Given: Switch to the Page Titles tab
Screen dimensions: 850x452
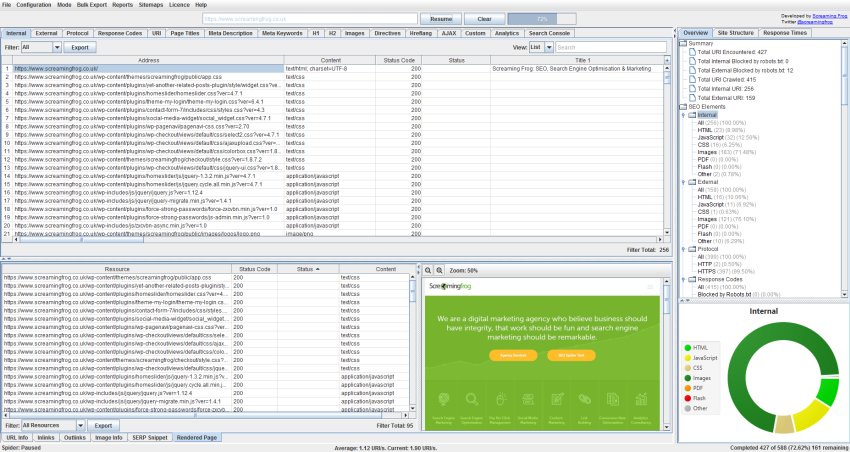Looking at the screenshot, I should click(184, 34).
